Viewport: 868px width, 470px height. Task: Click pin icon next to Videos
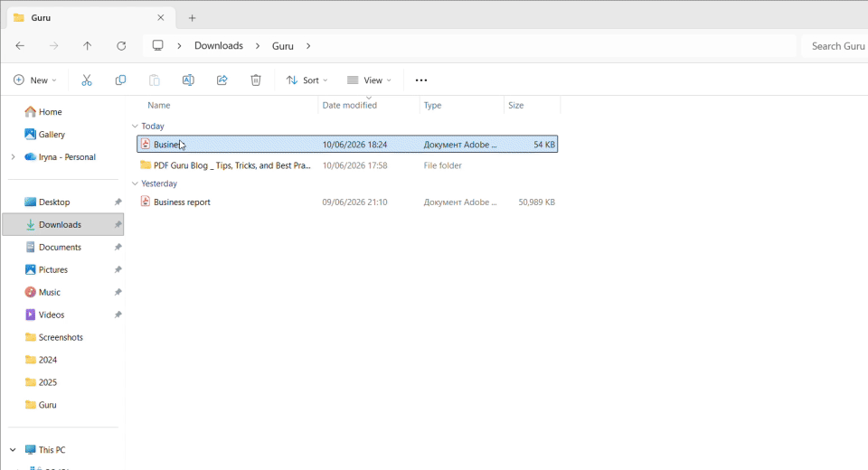[118, 315]
